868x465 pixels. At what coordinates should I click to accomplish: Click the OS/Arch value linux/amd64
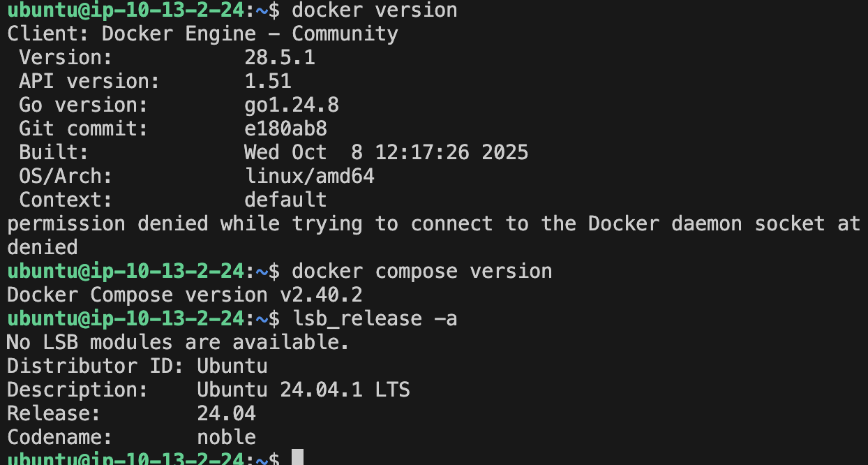tap(309, 176)
